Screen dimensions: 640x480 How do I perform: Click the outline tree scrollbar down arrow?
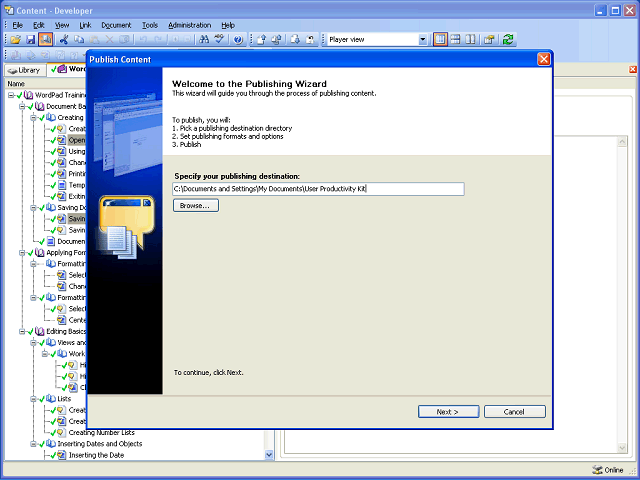269,454
